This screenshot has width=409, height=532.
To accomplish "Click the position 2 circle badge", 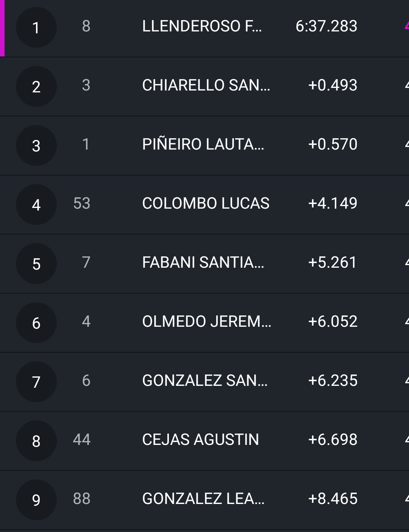I will 36,86.
